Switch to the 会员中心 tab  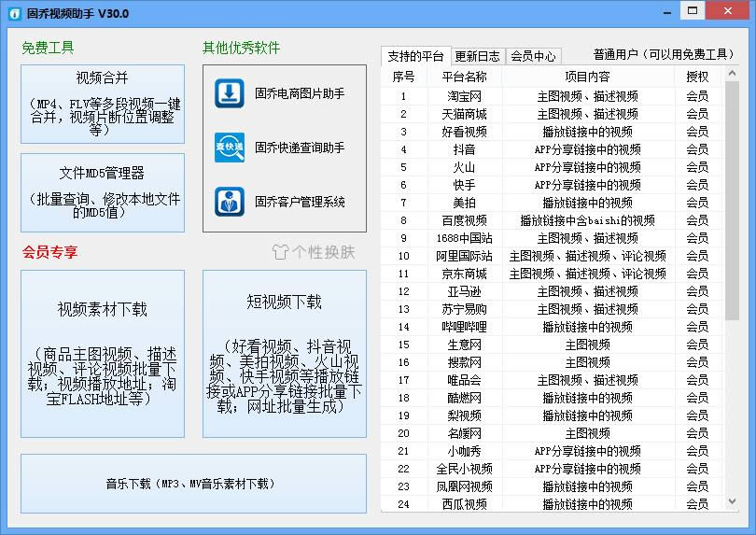[x=533, y=56]
